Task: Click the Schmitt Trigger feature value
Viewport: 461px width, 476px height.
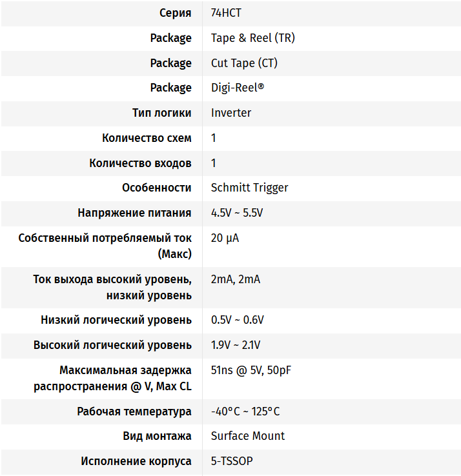Action: pyautogui.click(x=249, y=188)
